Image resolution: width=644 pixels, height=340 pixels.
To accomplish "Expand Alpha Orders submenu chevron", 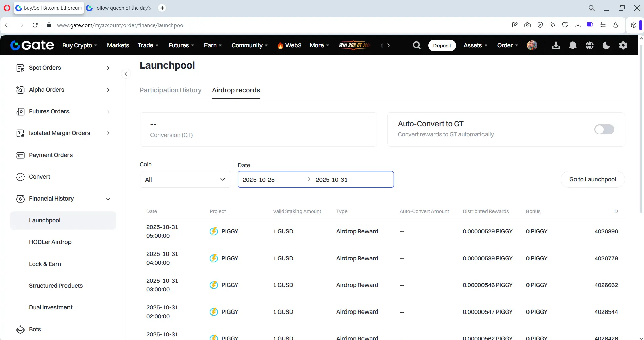I will point(108,90).
